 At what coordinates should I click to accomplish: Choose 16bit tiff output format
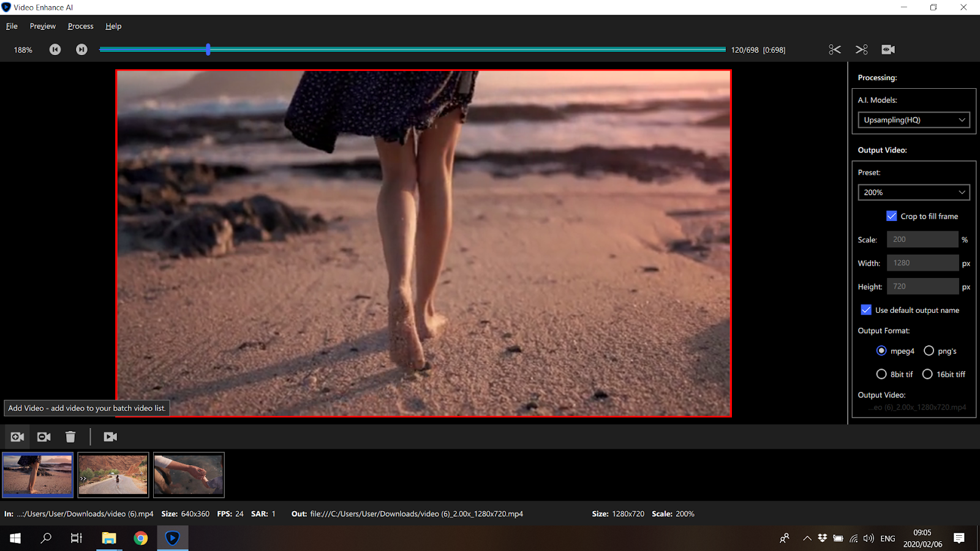coord(927,374)
